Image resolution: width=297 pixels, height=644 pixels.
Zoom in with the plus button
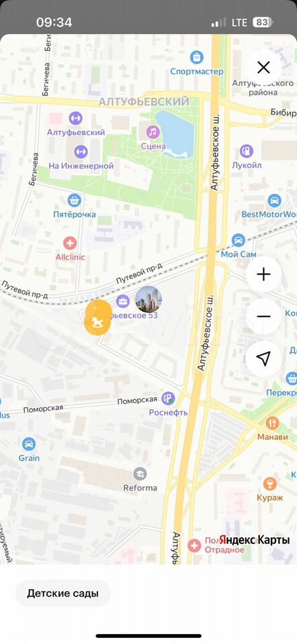pyautogui.click(x=263, y=274)
